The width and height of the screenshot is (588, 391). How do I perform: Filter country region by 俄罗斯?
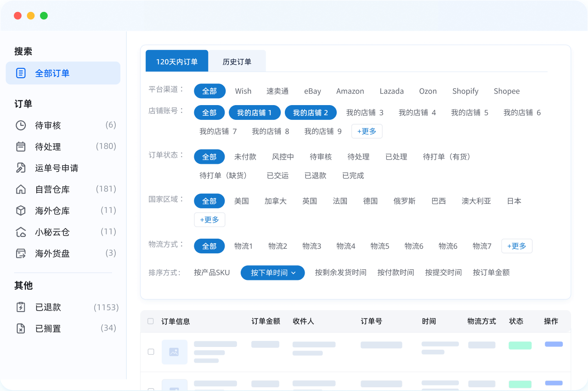[405, 201]
